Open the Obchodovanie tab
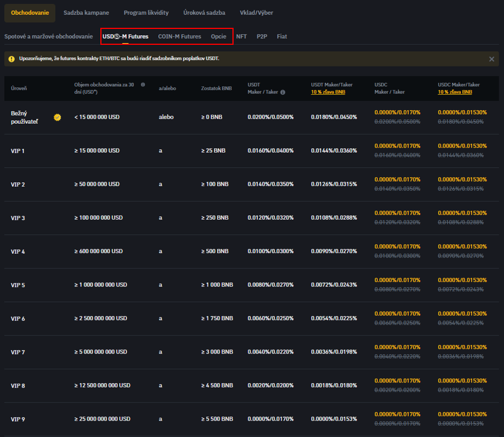This screenshot has height=437, width=504. click(29, 12)
